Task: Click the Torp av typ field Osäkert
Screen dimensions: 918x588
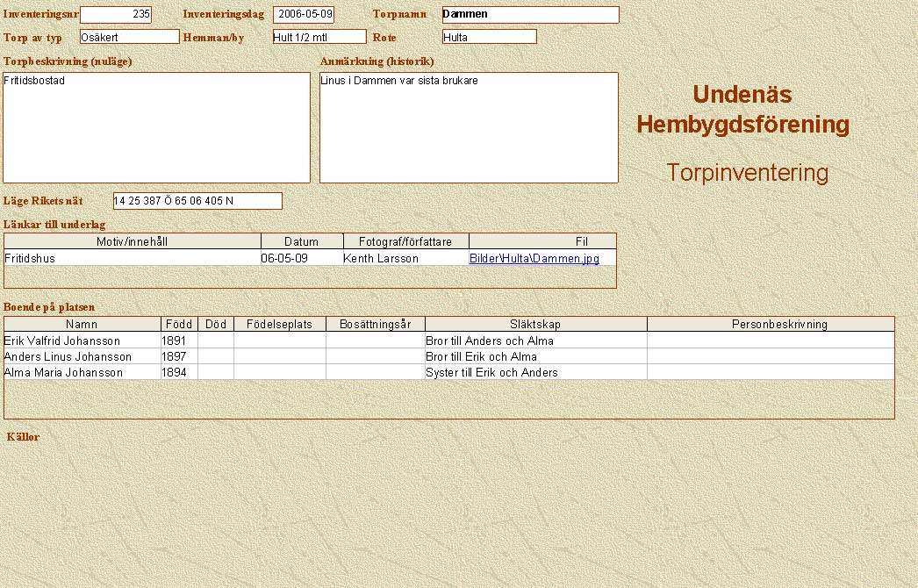Action: point(129,37)
